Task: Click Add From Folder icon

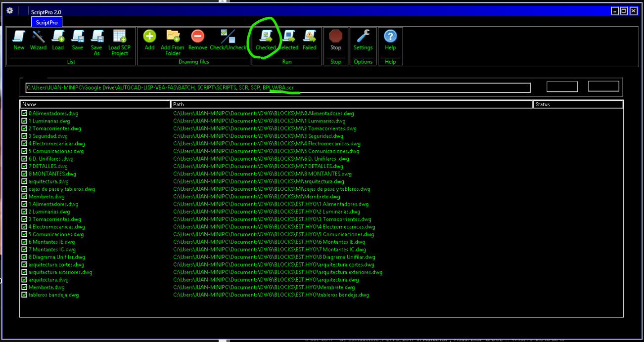Action: 173,43
